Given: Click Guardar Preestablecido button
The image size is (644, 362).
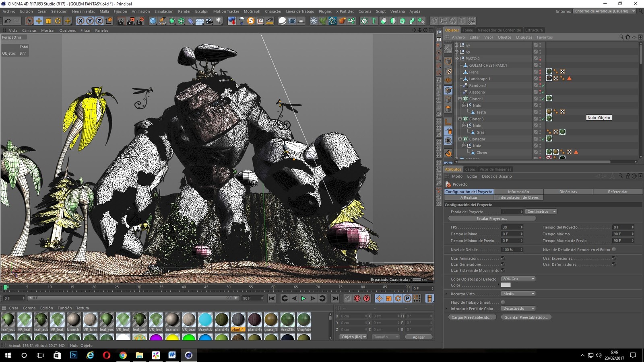Looking at the screenshot, I should click(x=526, y=317).
